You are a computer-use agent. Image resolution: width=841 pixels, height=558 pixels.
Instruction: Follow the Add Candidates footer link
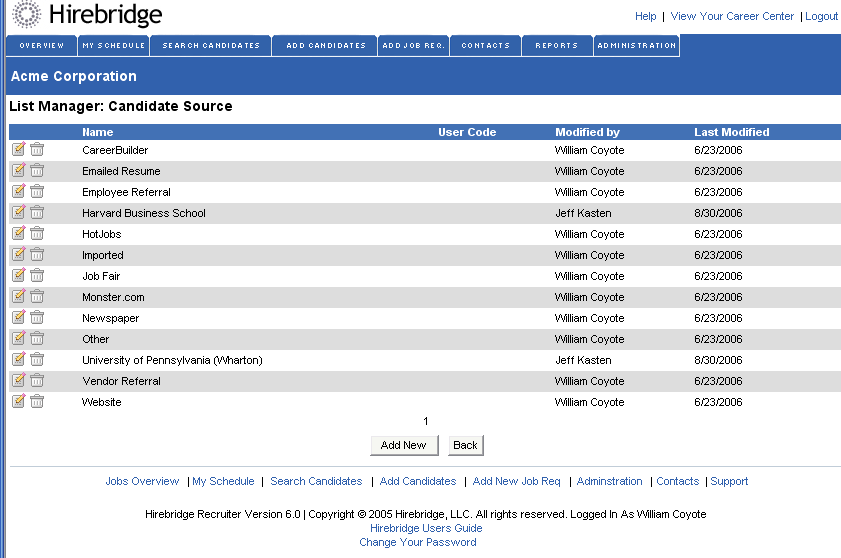[418, 481]
